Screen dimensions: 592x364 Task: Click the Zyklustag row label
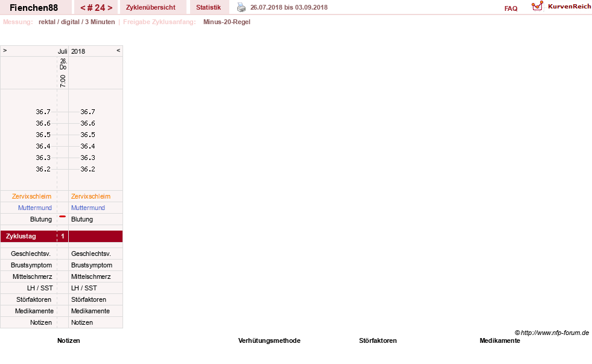coord(21,237)
